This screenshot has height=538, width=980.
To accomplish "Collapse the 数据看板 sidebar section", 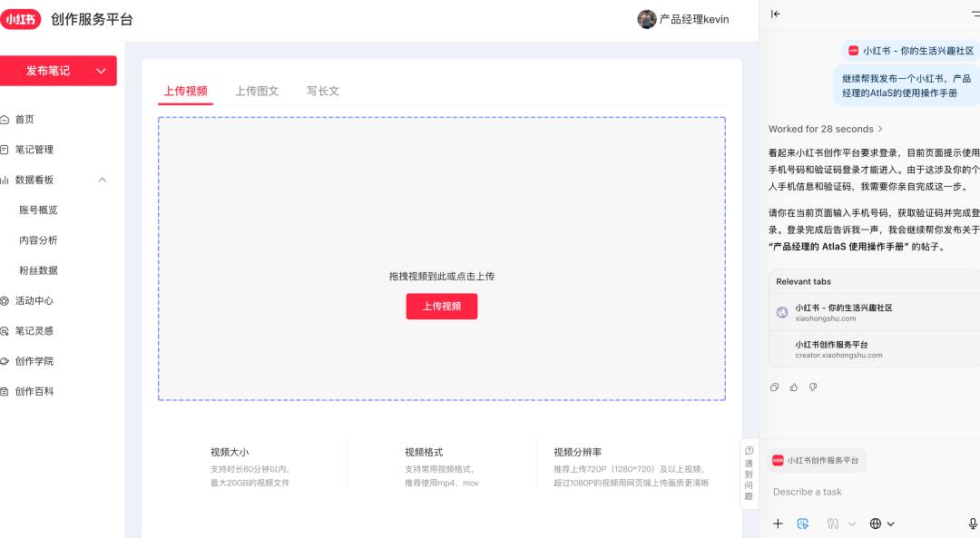I will pyautogui.click(x=103, y=180).
